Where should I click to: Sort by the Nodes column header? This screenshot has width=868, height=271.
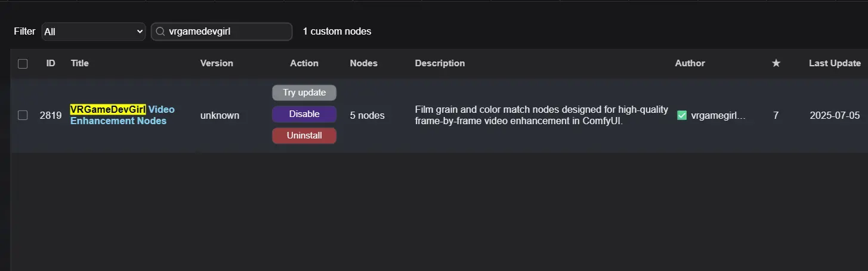pyautogui.click(x=363, y=63)
